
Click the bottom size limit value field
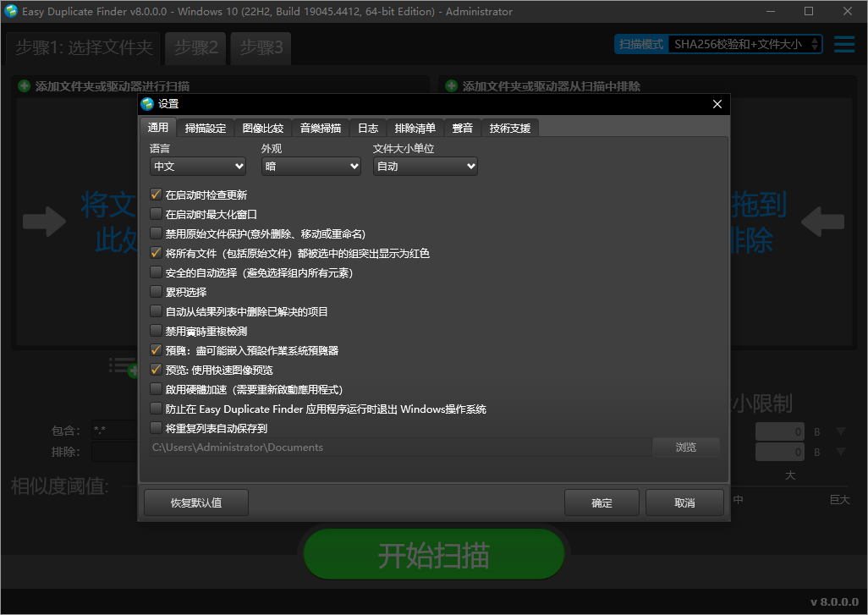[780, 452]
